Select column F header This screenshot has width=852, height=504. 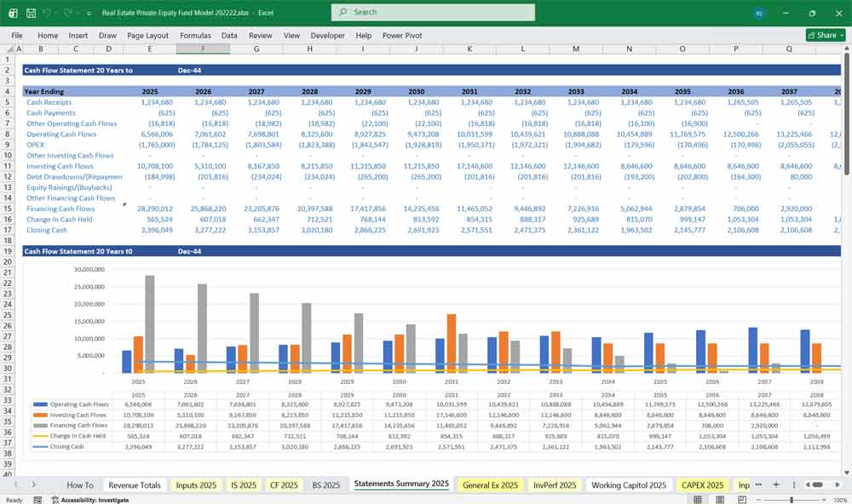click(202, 49)
